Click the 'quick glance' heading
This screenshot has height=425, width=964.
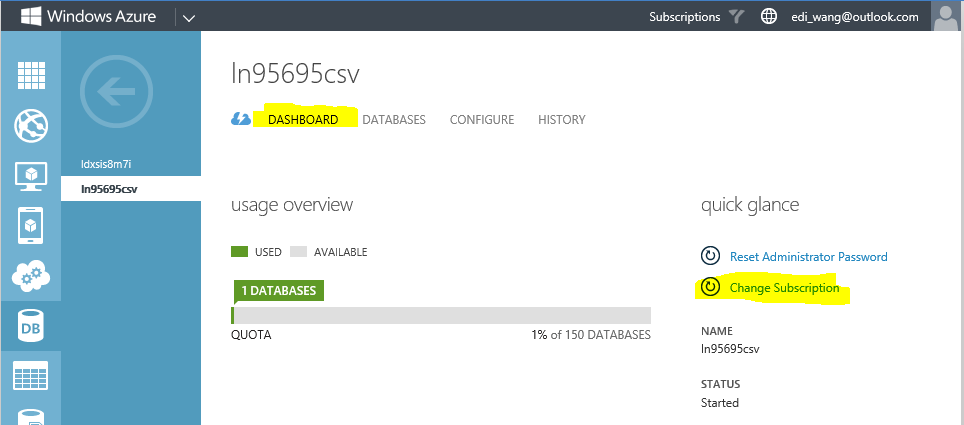click(x=750, y=205)
